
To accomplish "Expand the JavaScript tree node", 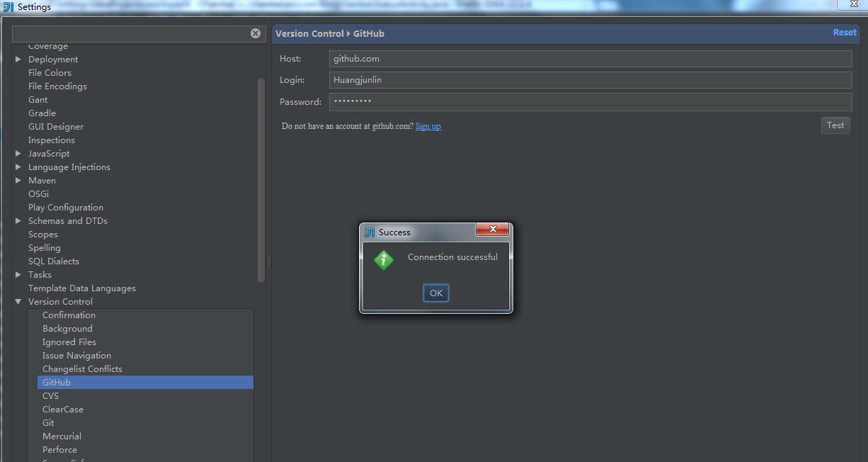I will coord(18,154).
